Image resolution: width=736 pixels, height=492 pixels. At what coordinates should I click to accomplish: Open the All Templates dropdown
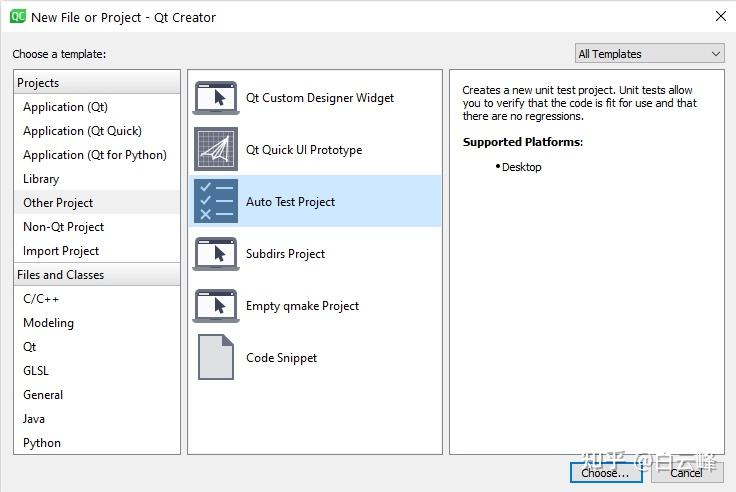pos(650,54)
